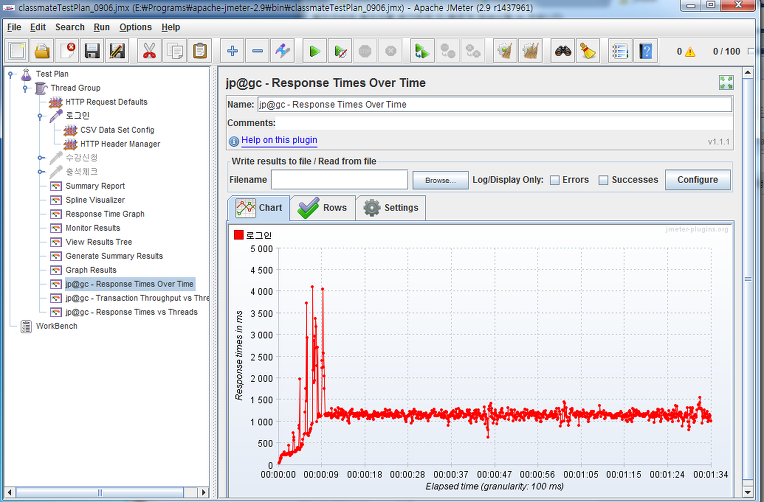Screen dimensions: 764x502
Task: Select the WorkBench node
Action: click(x=57, y=326)
